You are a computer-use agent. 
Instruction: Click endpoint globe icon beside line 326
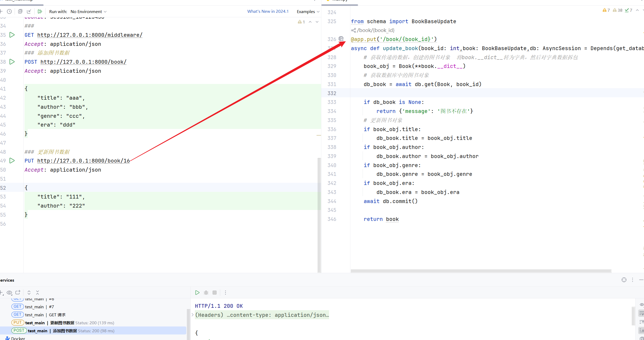tap(341, 39)
